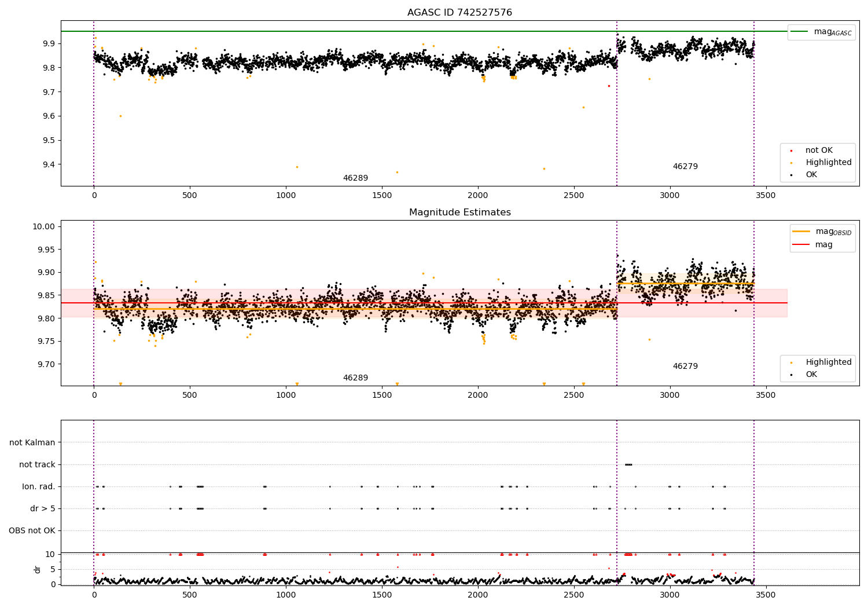Screen dimensions: 868x608
Task: Click the orange line sample beside mag OBSID
Action: click(801, 232)
